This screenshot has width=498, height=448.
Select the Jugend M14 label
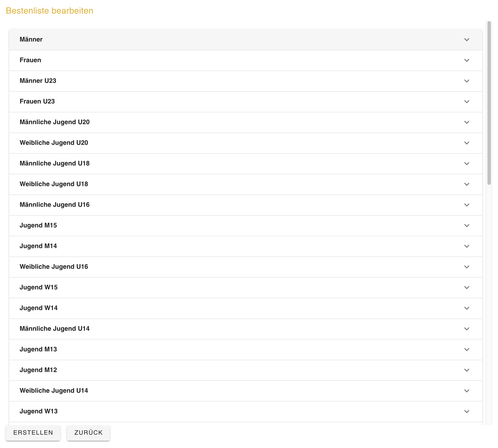[38, 246]
